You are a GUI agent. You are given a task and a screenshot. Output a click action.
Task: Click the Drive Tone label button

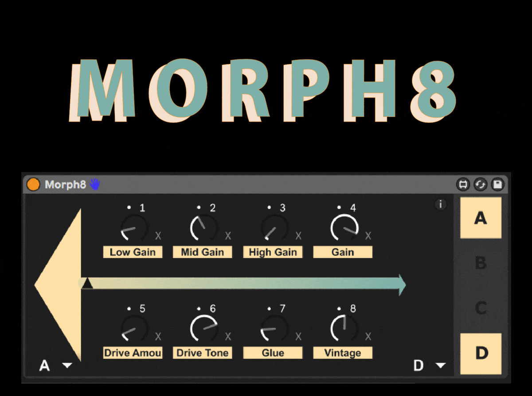tap(202, 353)
